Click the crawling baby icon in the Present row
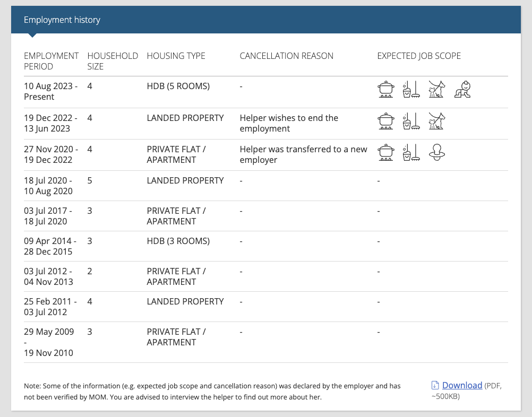532x417 pixels. (462, 89)
